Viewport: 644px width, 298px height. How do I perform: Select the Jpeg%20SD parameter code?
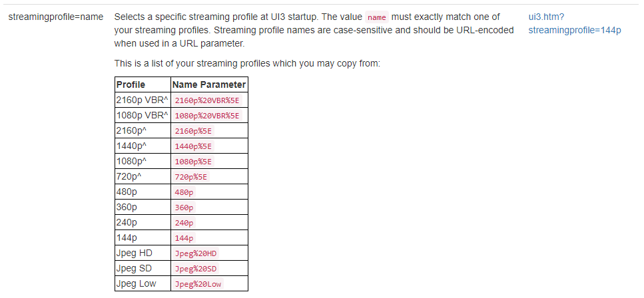[196, 269]
